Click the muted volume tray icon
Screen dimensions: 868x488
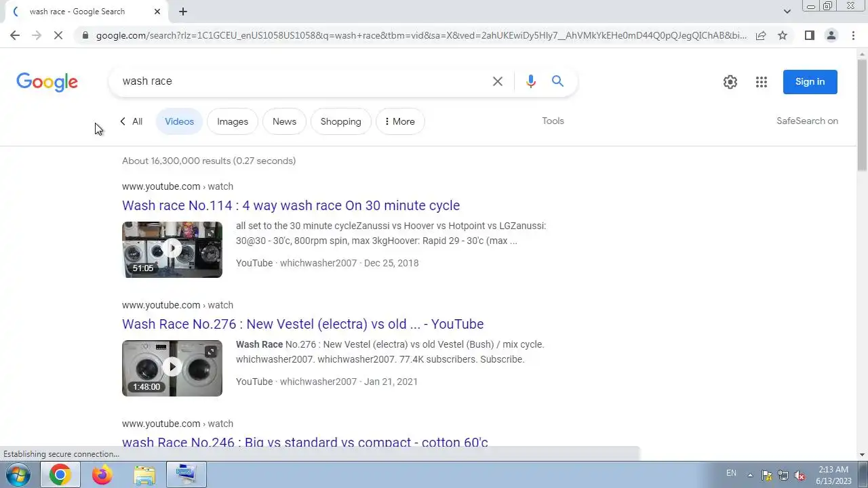coord(800,475)
